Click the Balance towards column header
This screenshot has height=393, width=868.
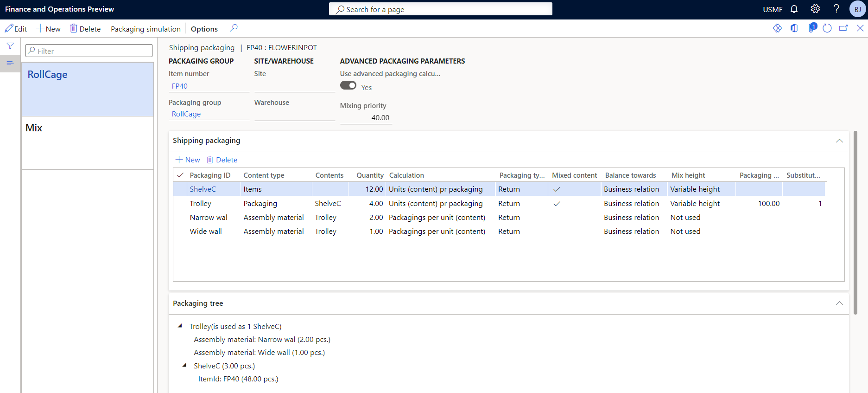[x=630, y=175]
